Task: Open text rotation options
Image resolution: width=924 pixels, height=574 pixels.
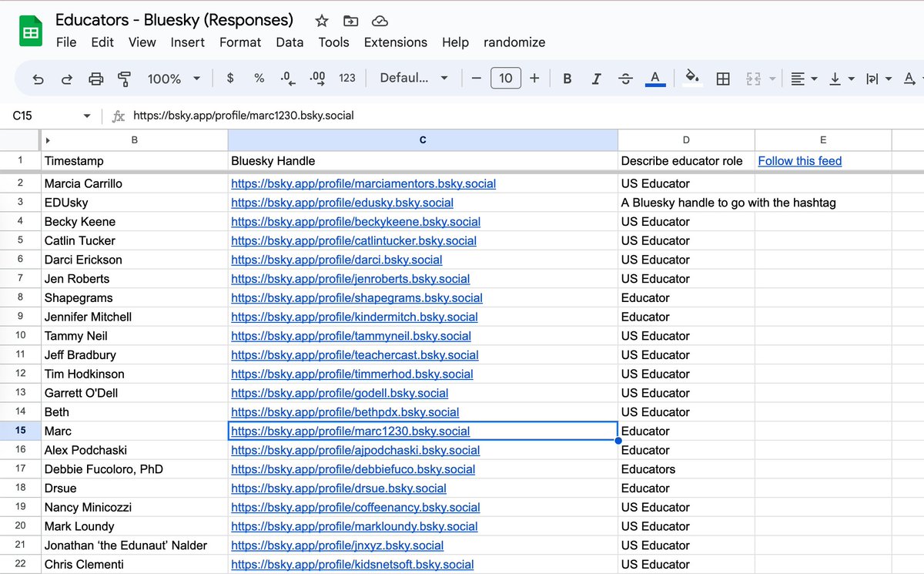Action: (912, 79)
